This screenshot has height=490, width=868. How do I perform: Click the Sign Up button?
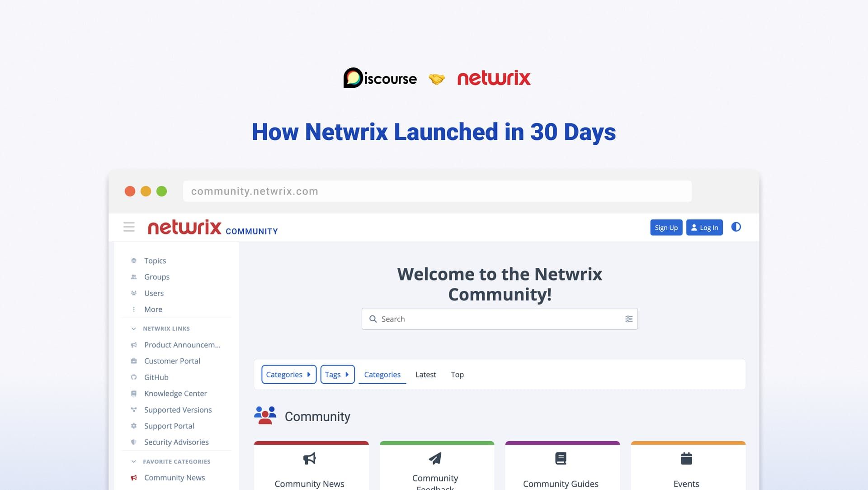tap(666, 227)
